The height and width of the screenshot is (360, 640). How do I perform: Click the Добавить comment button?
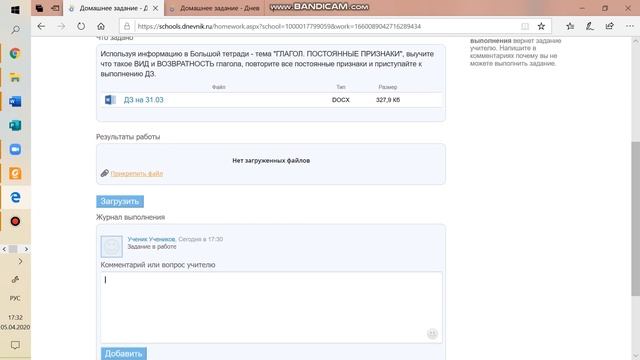(x=124, y=353)
